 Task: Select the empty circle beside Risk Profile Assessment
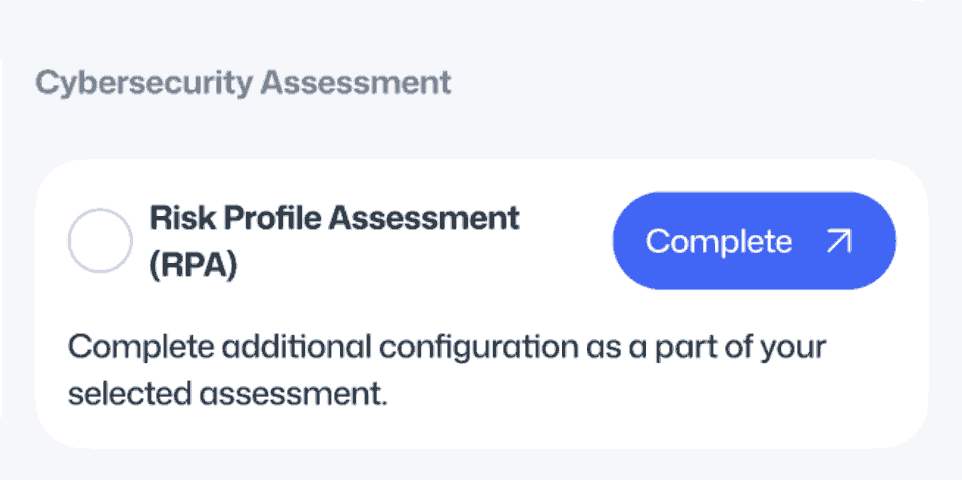tap(99, 241)
